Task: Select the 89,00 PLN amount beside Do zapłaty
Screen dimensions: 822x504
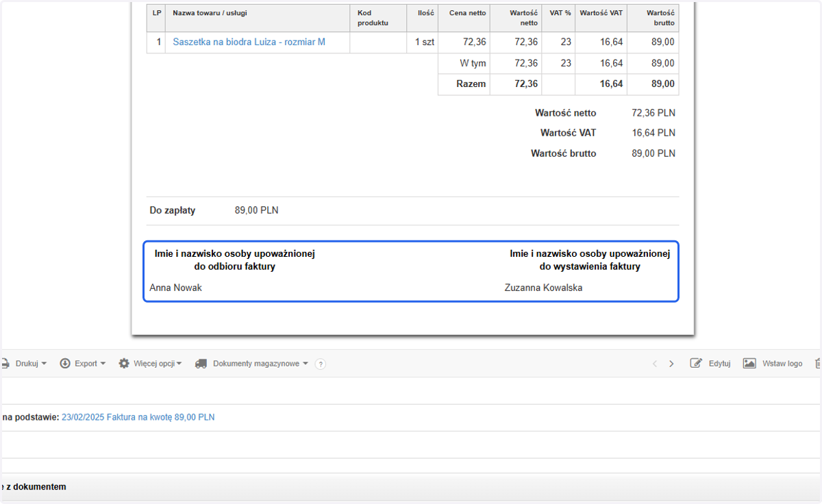Action: (256, 210)
